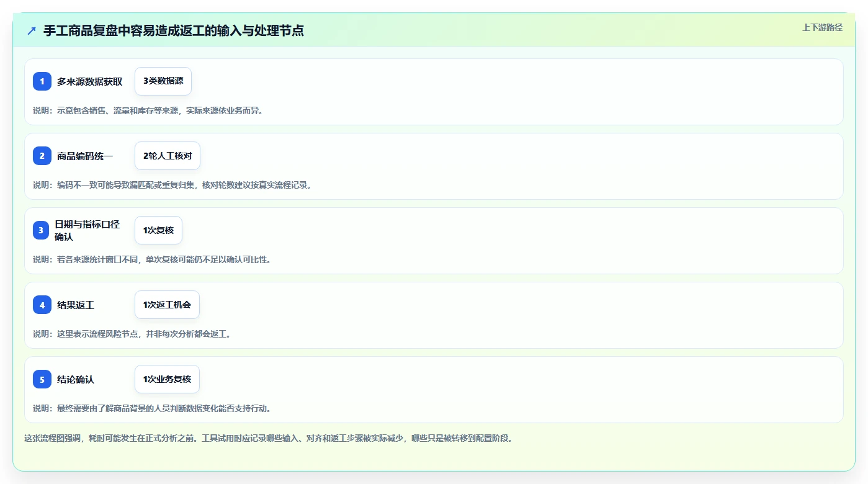Image resolution: width=868 pixels, height=484 pixels.
Task: Click step name 商品编码统一
Action: point(85,156)
